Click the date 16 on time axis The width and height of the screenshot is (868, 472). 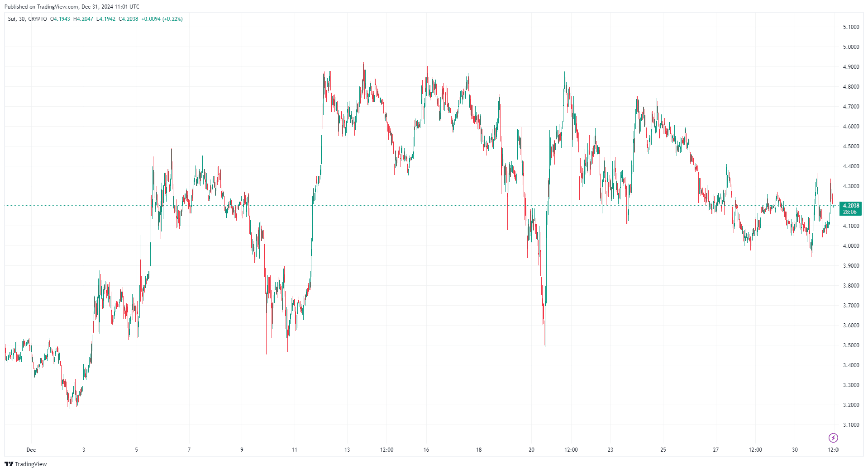[x=426, y=450]
